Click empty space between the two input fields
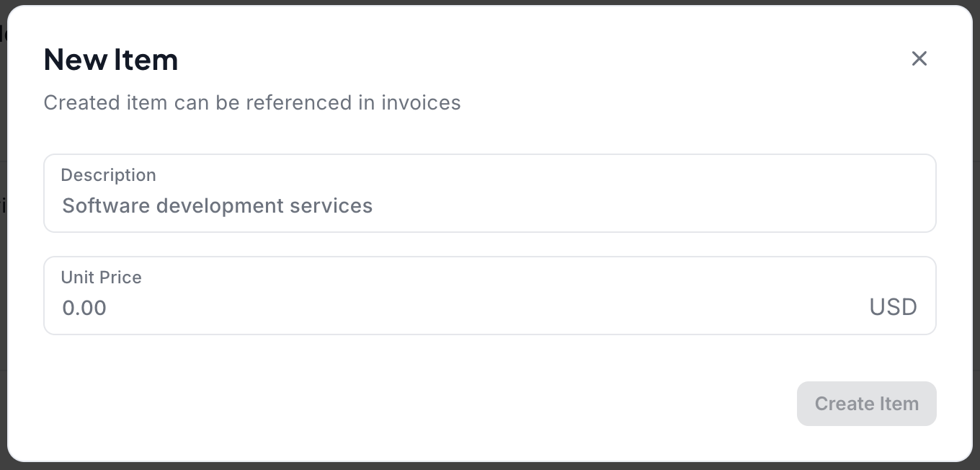The image size is (980, 470). click(x=490, y=244)
